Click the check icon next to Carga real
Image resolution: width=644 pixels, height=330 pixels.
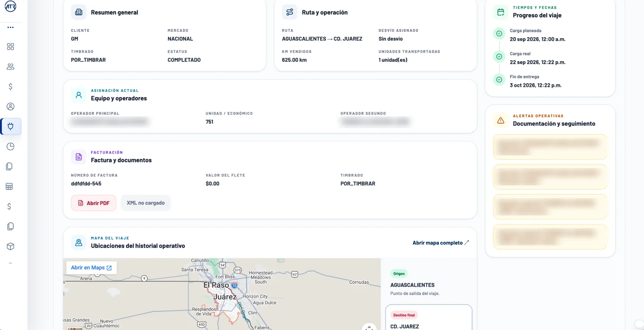[499, 56]
